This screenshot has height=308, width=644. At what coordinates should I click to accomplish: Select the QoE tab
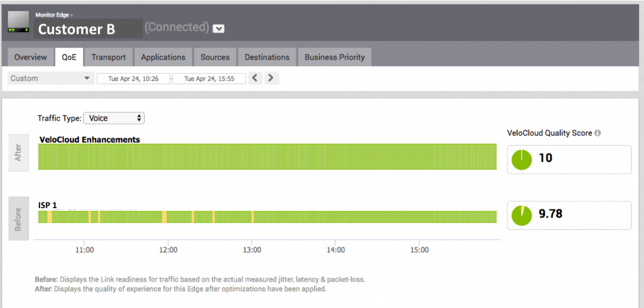pos(69,57)
